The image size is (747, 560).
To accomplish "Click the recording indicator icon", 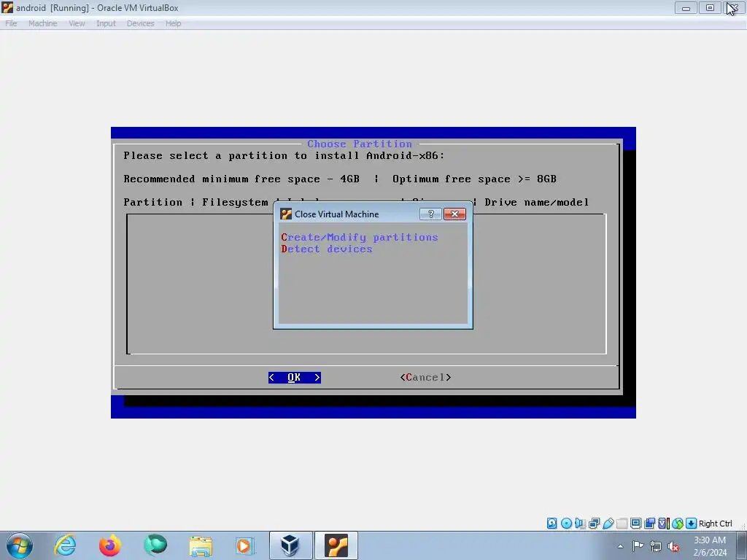I will point(649,524).
